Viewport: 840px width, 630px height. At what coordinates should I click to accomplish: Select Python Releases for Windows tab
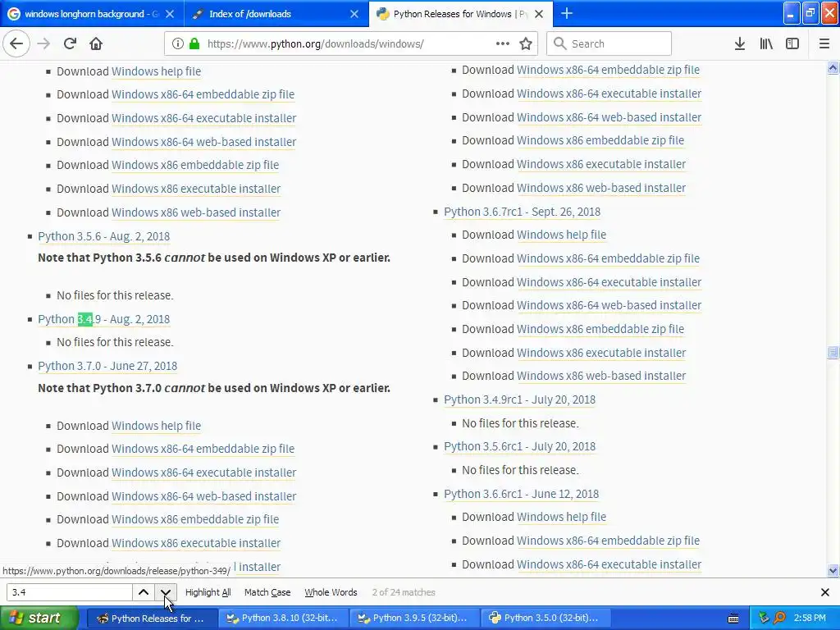coord(461,14)
